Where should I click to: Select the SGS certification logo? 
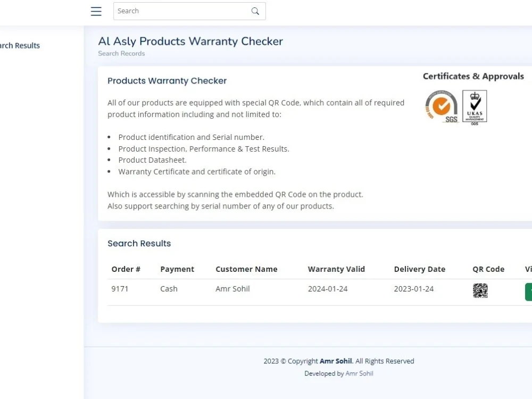440,106
